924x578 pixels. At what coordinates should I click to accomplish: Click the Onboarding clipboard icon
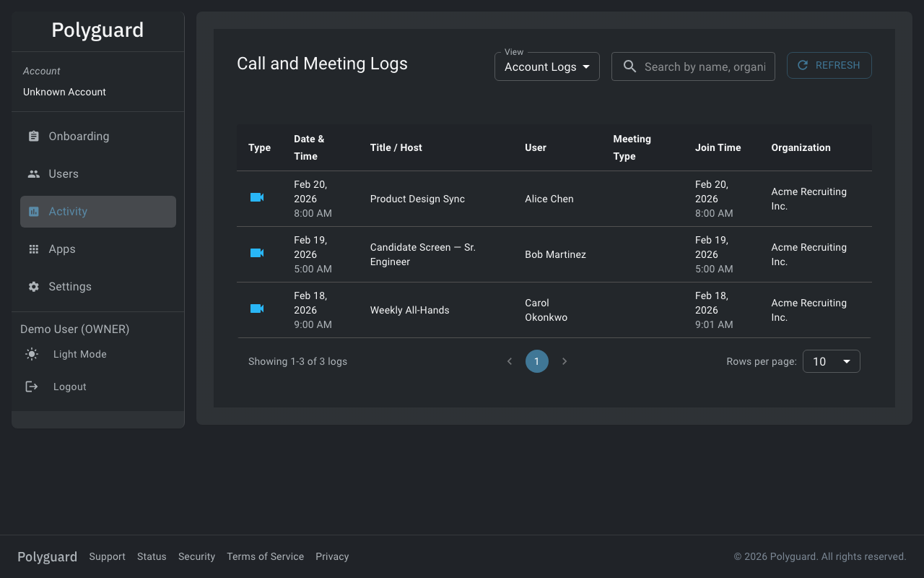33,136
